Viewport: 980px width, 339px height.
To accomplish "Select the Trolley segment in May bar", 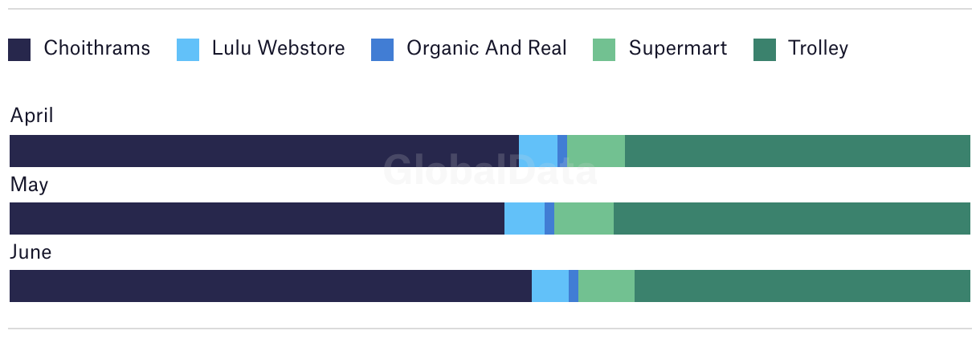I will 792,219.
